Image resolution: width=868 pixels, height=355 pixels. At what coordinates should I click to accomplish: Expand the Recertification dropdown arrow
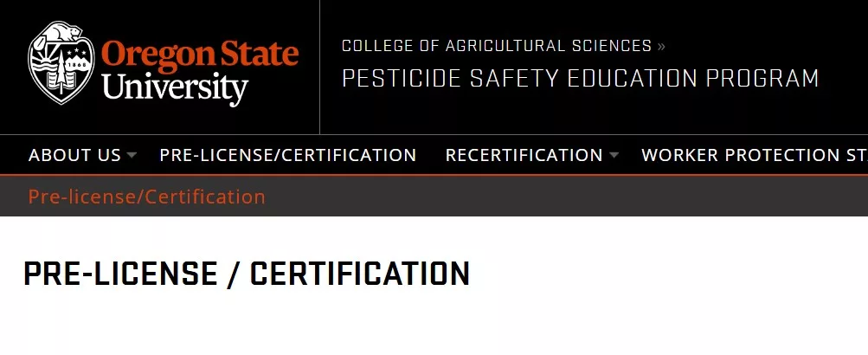(x=614, y=155)
